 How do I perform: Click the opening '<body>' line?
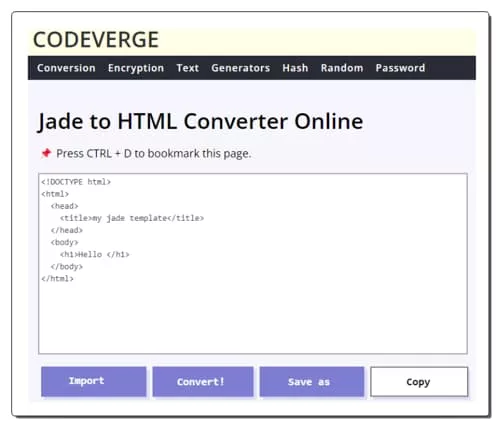click(64, 242)
